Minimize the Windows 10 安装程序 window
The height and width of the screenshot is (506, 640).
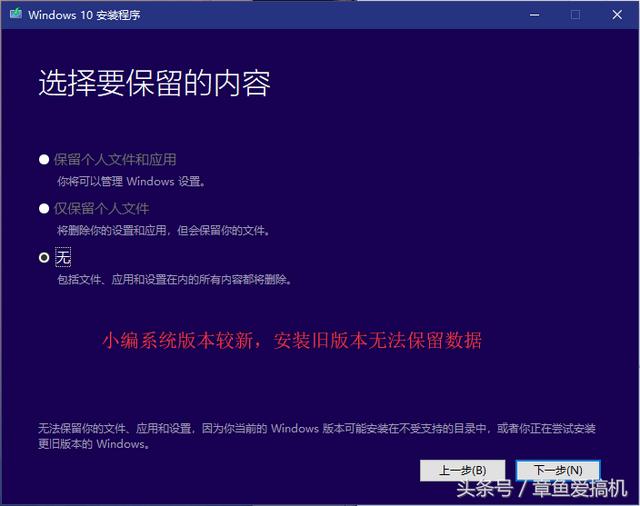pyautogui.click(x=535, y=15)
